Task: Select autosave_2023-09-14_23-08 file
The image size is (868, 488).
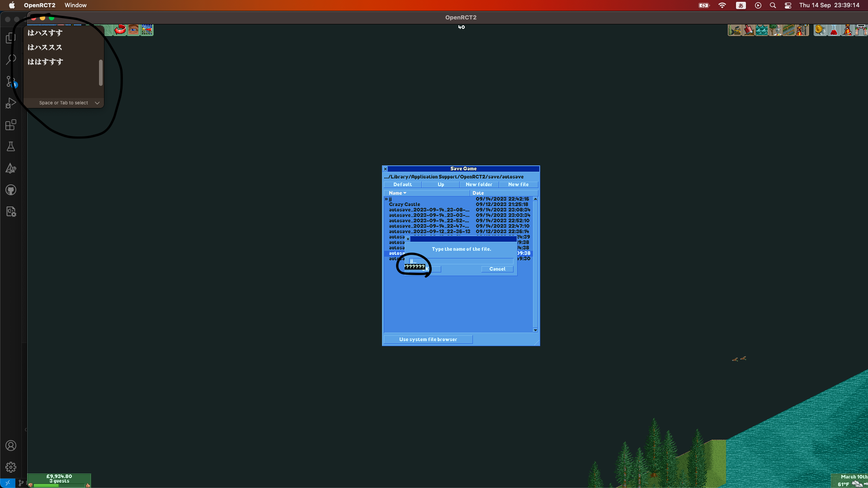Action: [458, 210]
